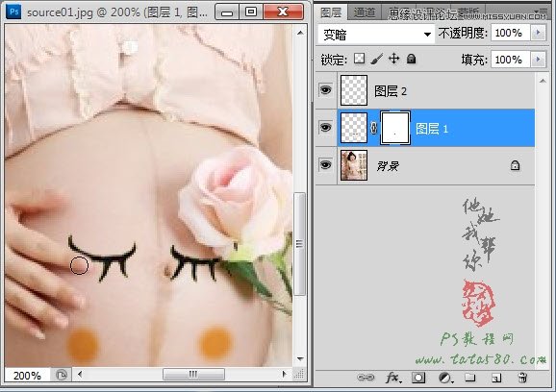556x392 pixels.
Task: Click the horizontal scrollbar thumb
Action: pos(193,374)
